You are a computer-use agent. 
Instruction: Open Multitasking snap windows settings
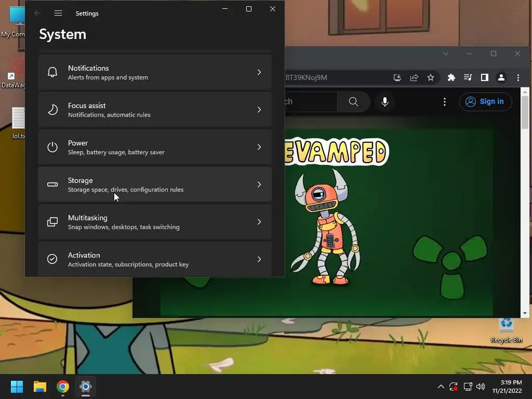coord(155,222)
